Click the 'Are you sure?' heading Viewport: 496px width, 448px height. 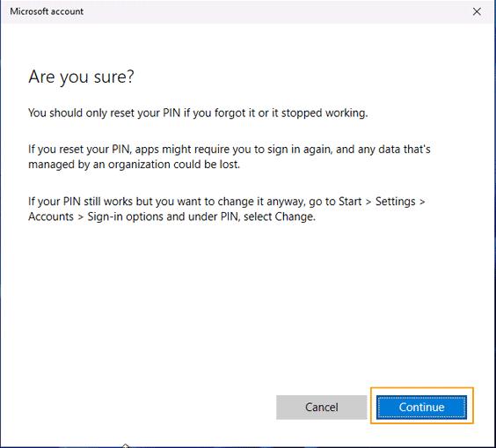(x=81, y=77)
